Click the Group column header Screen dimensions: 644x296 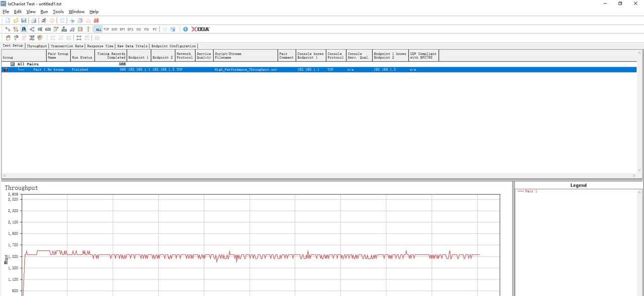[24, 55]
